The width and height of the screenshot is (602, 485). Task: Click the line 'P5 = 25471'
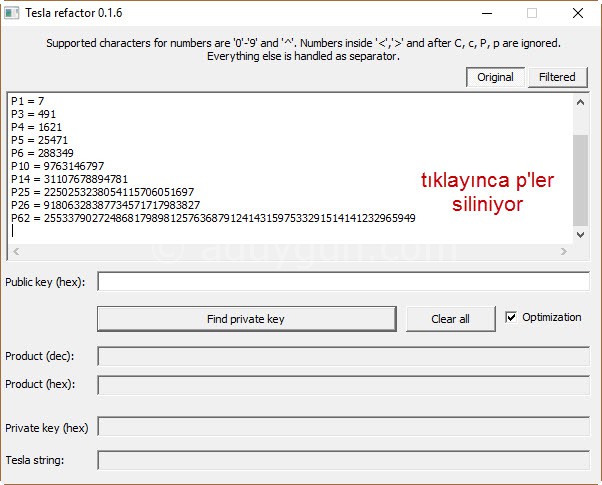40,140
